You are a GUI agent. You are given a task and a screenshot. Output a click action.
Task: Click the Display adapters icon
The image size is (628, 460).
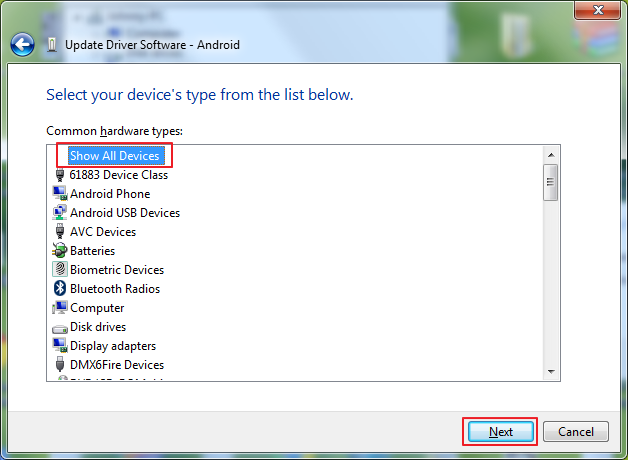pyautogui.click(x=60, y=346)
